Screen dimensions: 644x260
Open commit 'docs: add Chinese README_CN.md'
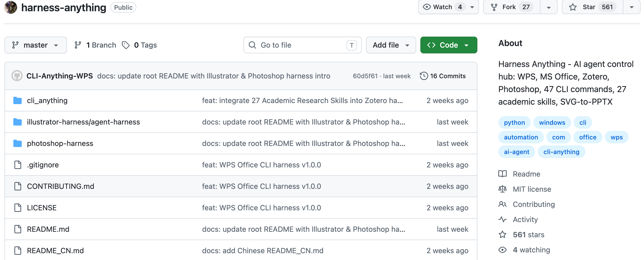point(263,251)
